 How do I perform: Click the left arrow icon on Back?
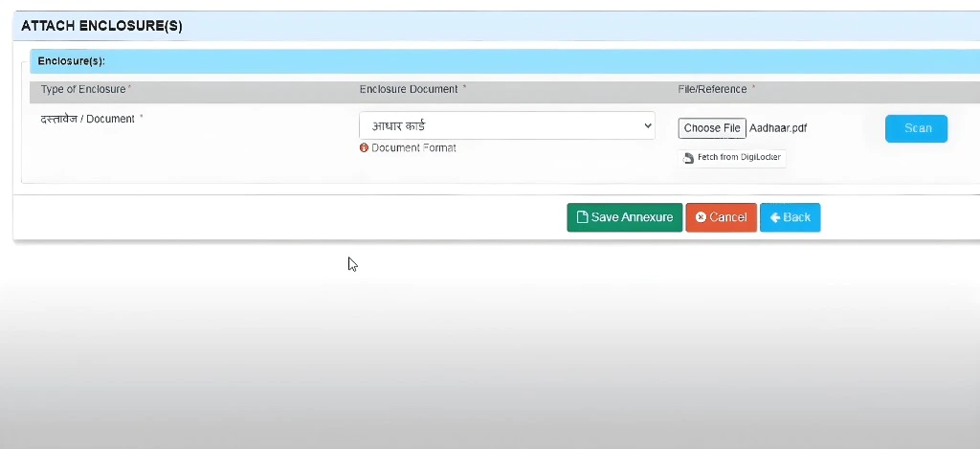tap(775, 217)
